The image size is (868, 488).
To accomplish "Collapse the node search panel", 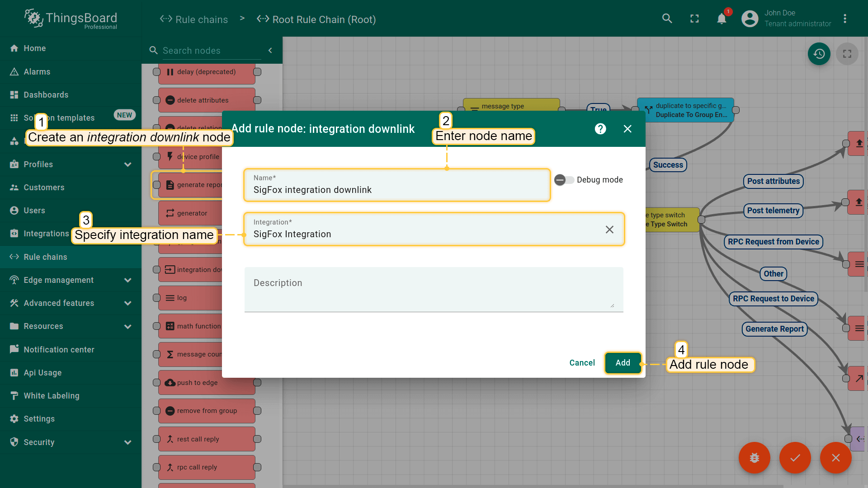I will click(x=270, y=51).
